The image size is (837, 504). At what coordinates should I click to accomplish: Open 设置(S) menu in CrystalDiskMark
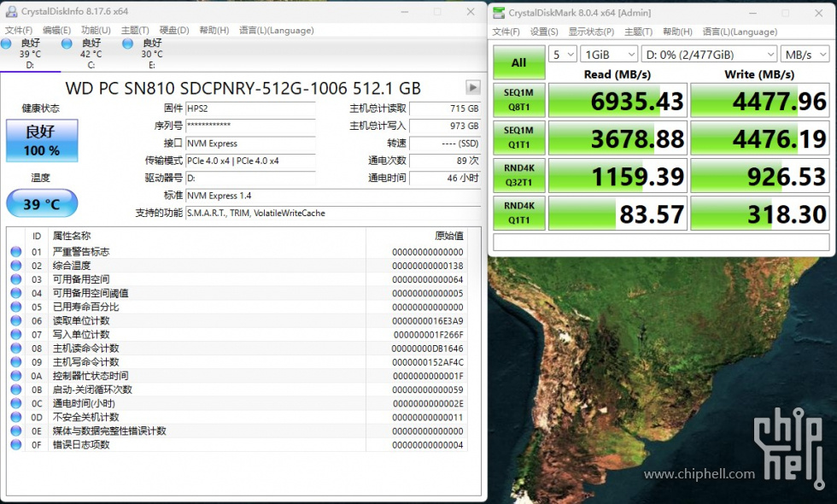(x=543, y=32)
